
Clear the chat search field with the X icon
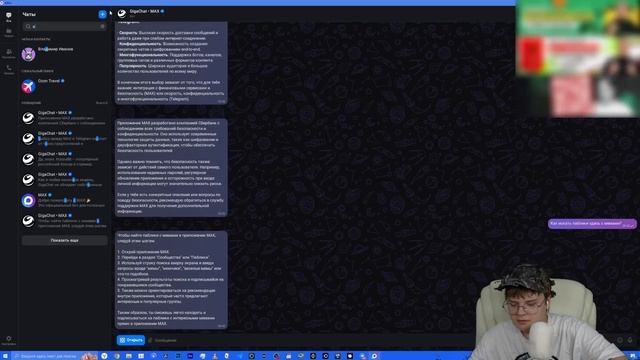click(102, 27)
